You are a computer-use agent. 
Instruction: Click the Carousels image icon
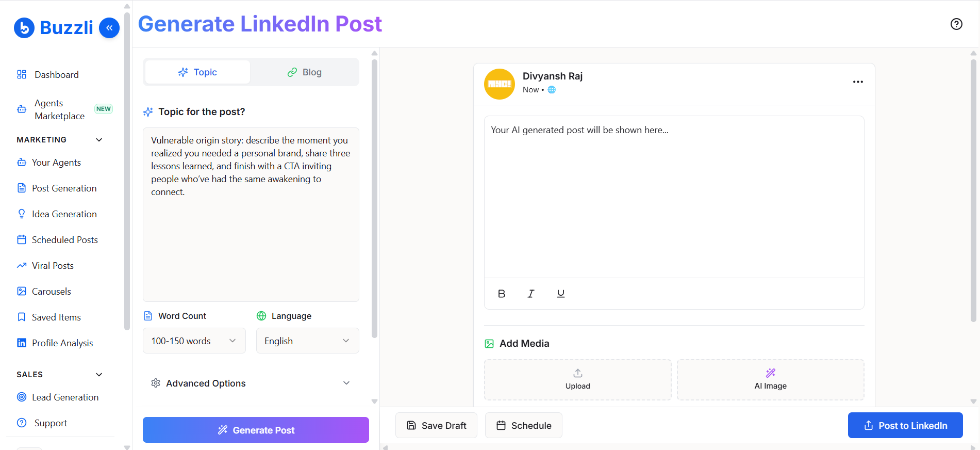pos(22,291)
